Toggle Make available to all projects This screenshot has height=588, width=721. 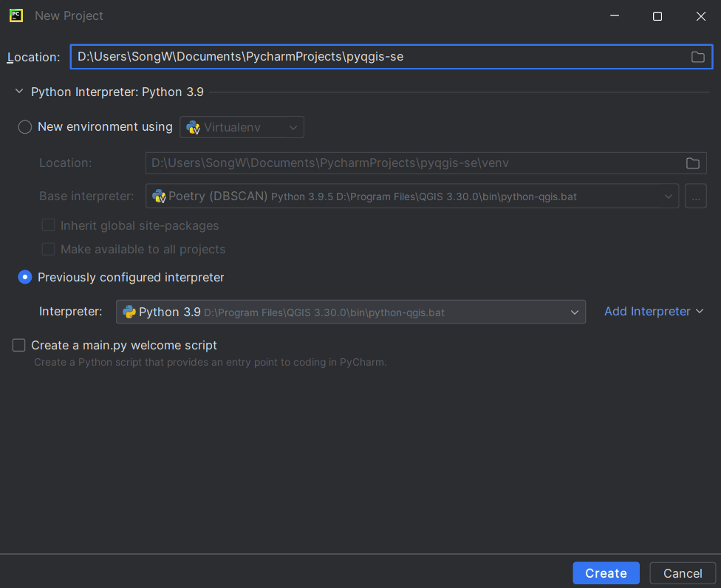[48, 249]
